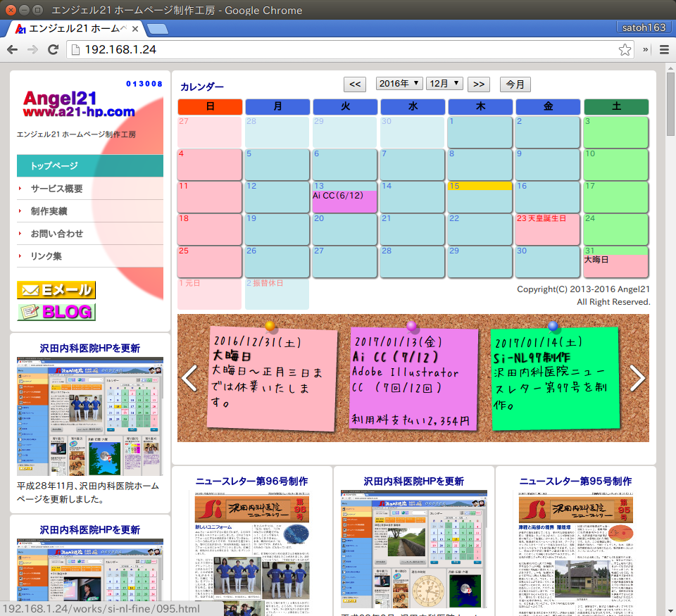The image size is (676, 616).
Task: Open the center 沢田内科医院HPを更新 heading link
Action: pyautogui.click(x=414, y=481)
